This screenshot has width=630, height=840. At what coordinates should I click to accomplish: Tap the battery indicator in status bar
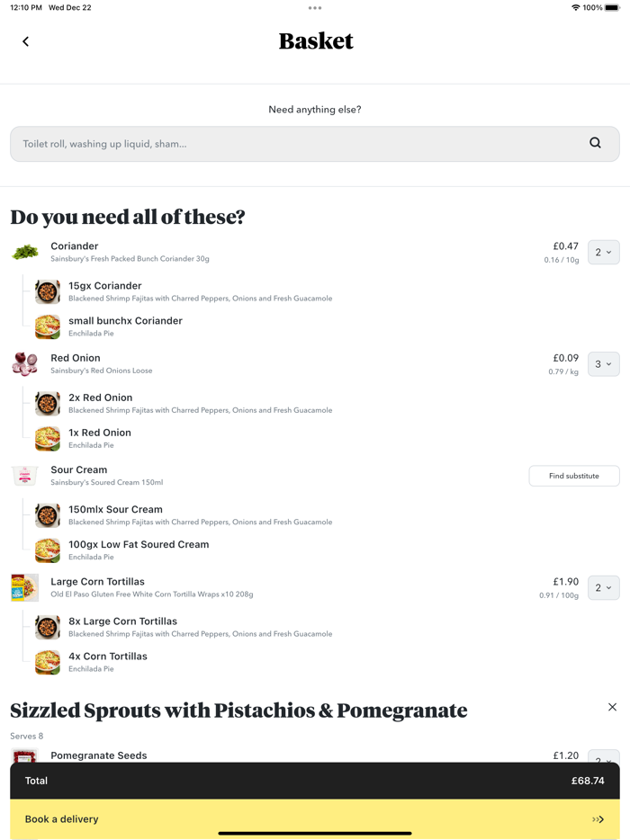612,8
